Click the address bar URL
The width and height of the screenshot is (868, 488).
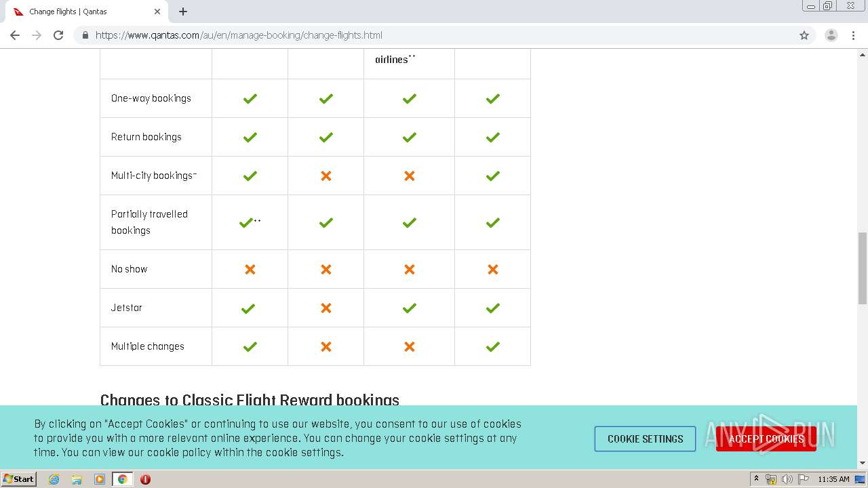coord(239,35)
